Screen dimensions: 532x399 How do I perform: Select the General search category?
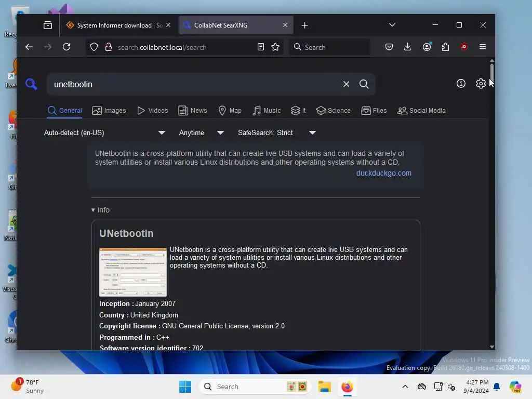click(65, 111)
